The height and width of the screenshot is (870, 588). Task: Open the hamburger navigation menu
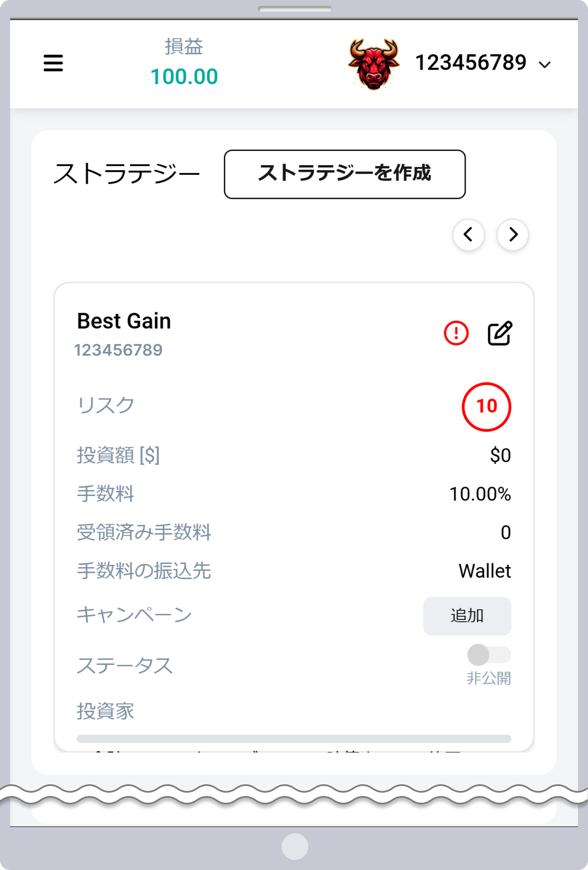(53, 63)
